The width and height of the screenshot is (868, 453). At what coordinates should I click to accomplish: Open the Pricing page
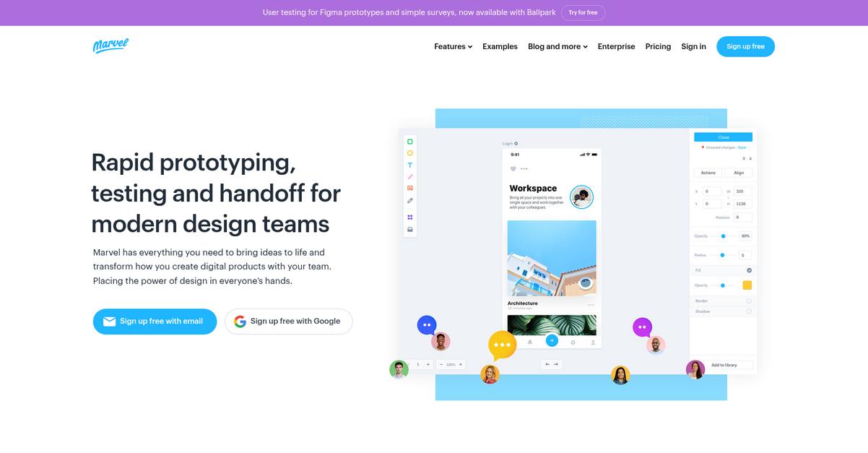[658, 46]
